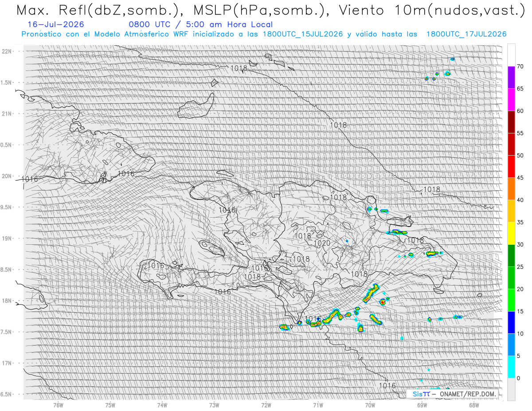Click the '70W' longitude axis label
The height and width of the screenshot is (411, 532).
pos(370,405)
